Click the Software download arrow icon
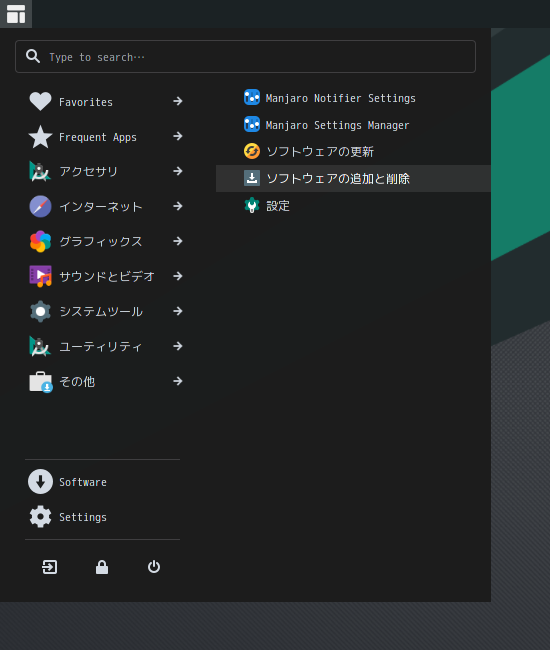The image size is (550, 650). point(40,482)
